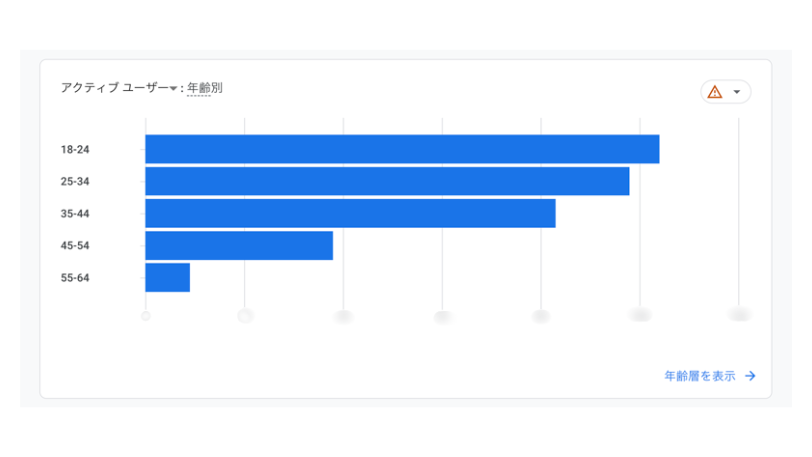Click the 55-64 row label
The height and width of the screenshot is (457, 812).
click(75, 278)
